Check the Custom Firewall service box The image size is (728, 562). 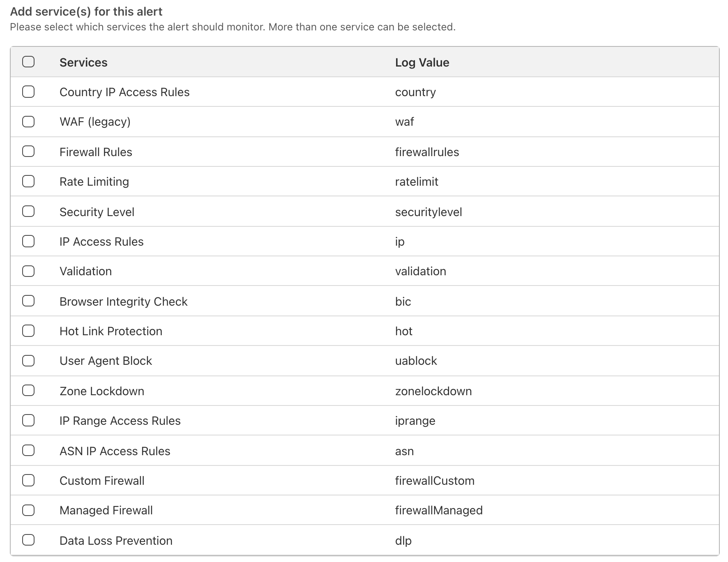tap(28, 480)
